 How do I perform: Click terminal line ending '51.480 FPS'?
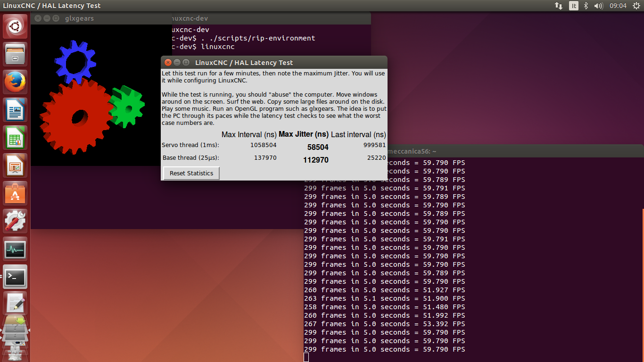tap(385, 307)
